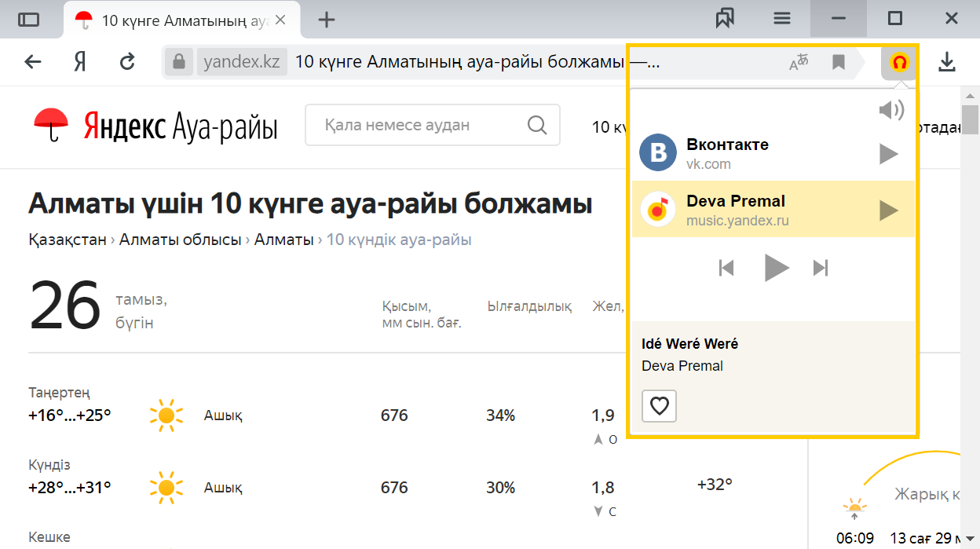Click the yandex.kz domain in address bar
Screen dimensions: 980x549
point(242,62)
